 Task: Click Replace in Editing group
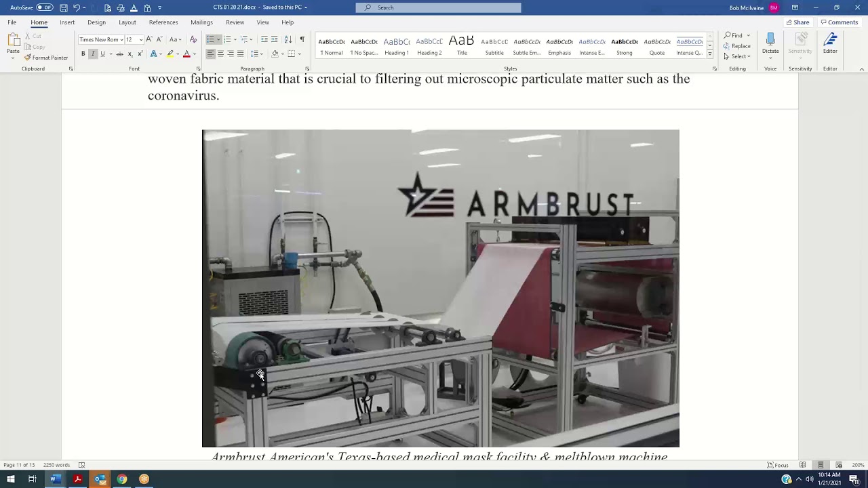[x=737, y=46]
